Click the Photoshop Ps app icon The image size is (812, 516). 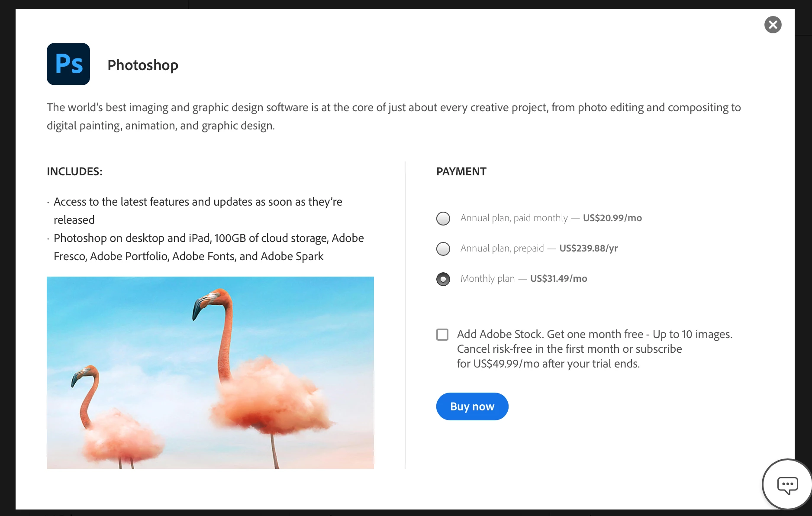(x=68, y=64)
